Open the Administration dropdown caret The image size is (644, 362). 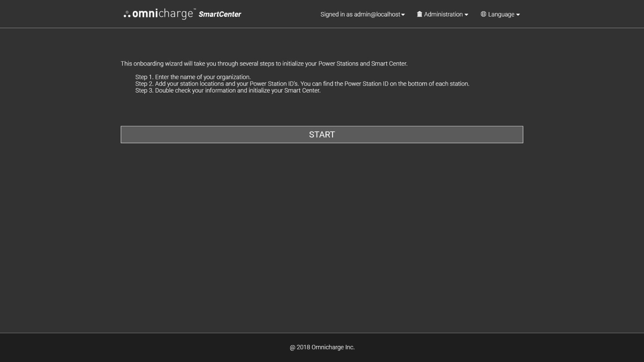[466, 15]
